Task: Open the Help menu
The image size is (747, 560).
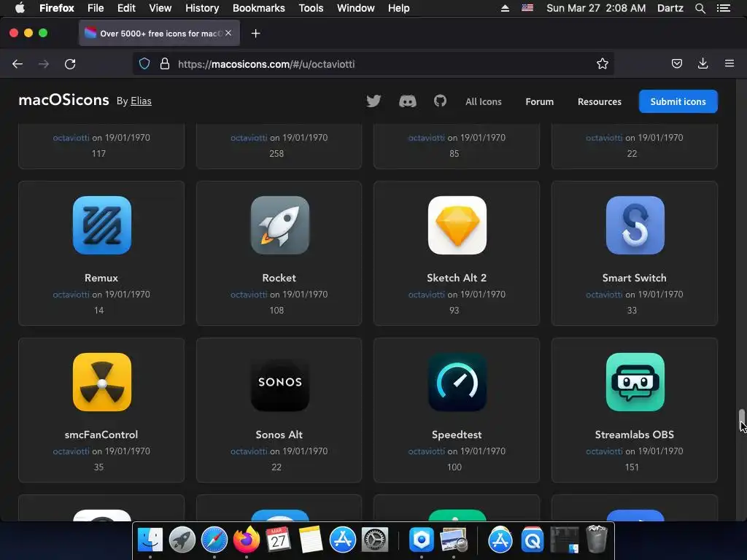Action: pos(399,8)
